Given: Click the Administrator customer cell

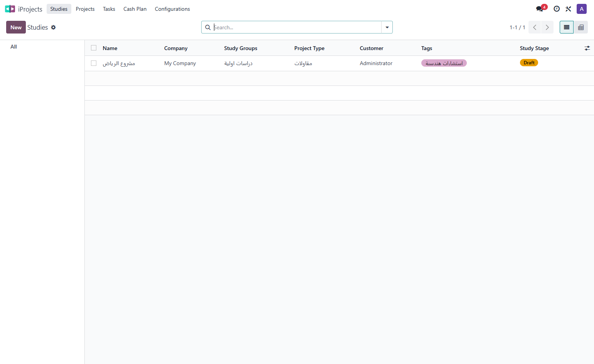Looking at the screenshot, I should (376, 63).
